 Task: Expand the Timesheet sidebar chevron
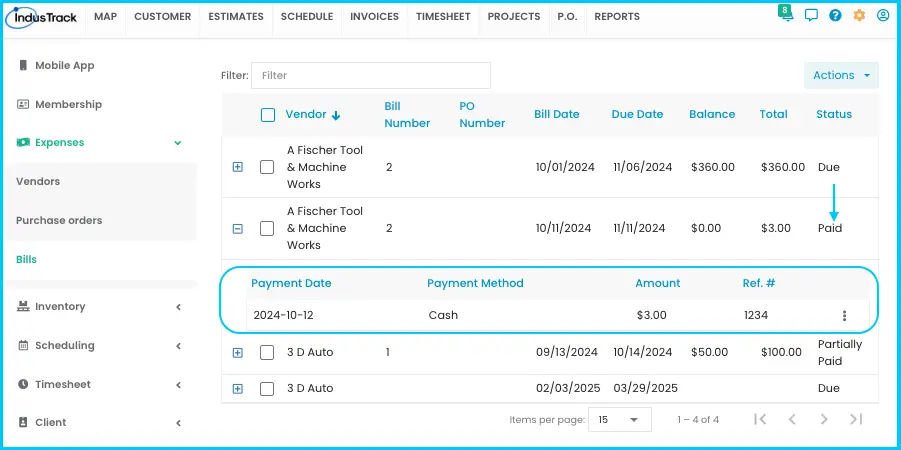coord(178,384)
